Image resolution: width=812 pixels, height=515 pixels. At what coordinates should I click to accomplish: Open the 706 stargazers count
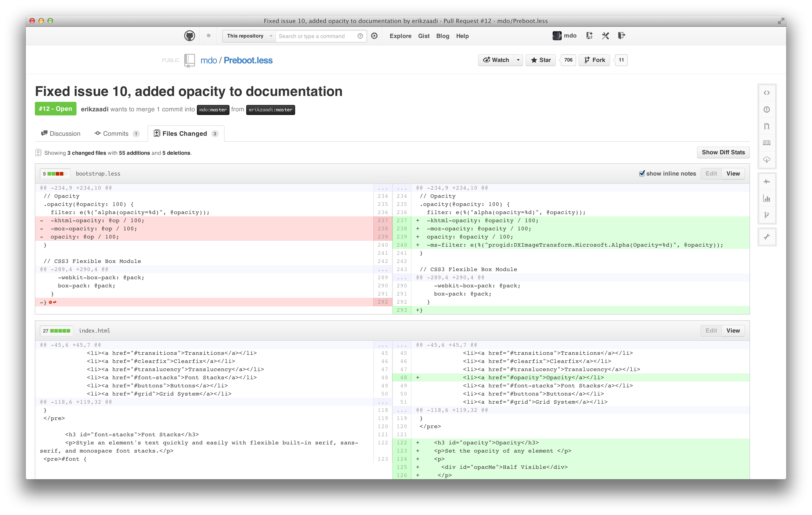pos(568,60)
